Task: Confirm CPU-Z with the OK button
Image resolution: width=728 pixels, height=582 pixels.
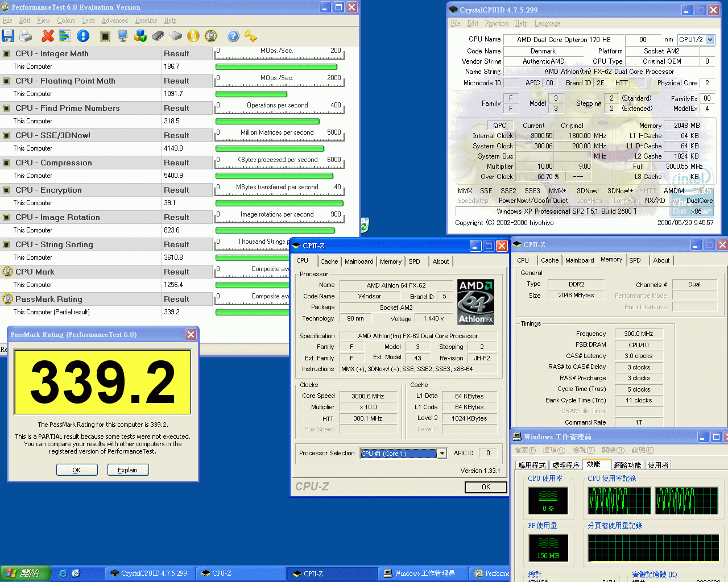Action: click(486, 487)
